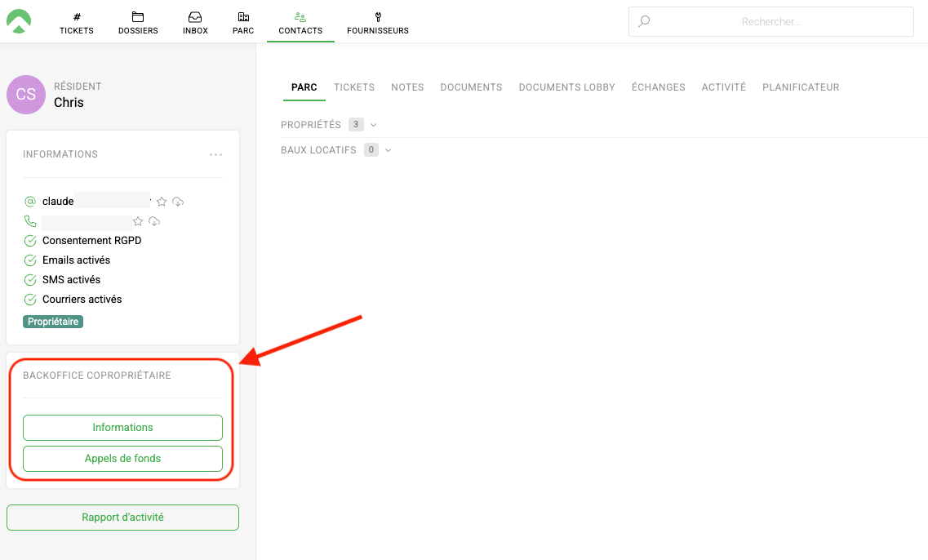This screenshot has height=560, width=928.
Task: Click the cloud download icon beside phone number
Action: coord(154,221)
